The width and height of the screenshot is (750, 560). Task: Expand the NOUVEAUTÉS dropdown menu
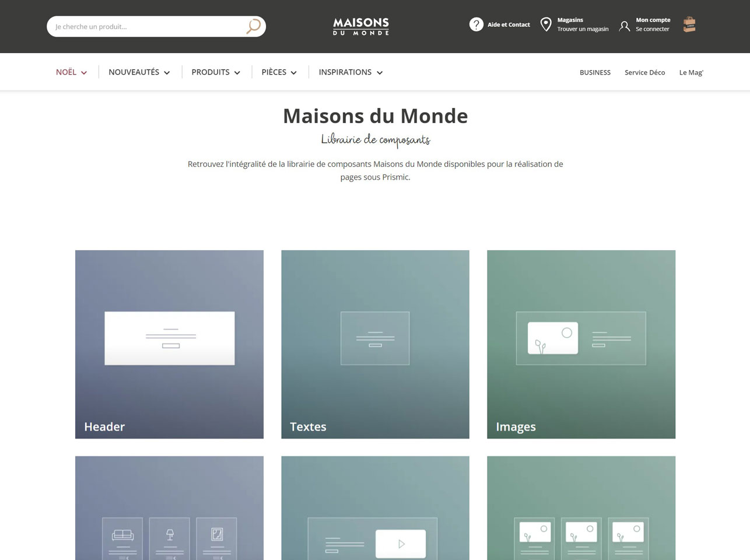coord(139,72)
